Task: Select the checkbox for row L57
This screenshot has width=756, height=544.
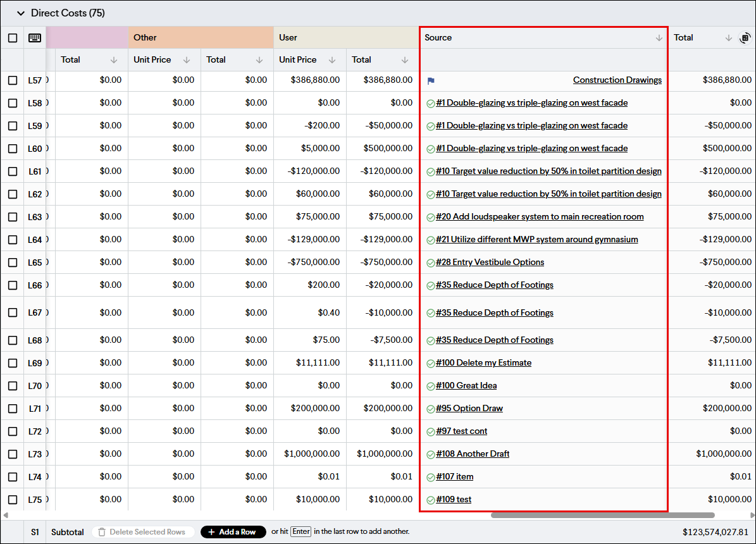Action: click(x=12, y=80)
